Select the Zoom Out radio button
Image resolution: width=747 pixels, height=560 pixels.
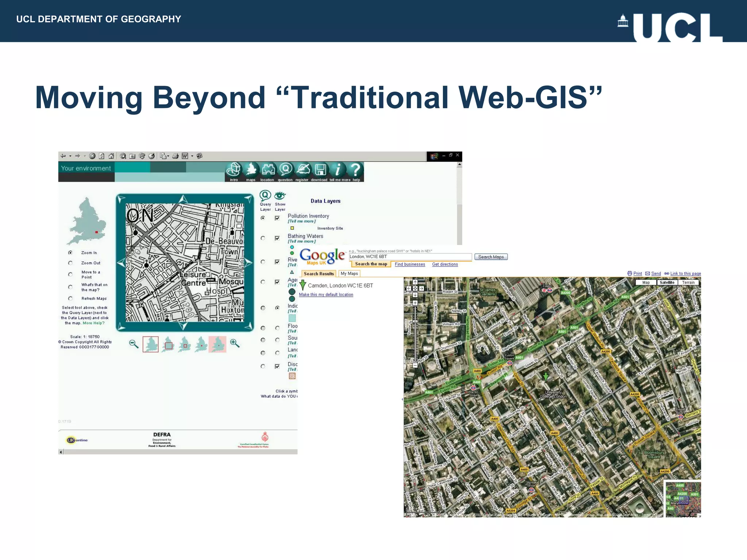[70, 263]
